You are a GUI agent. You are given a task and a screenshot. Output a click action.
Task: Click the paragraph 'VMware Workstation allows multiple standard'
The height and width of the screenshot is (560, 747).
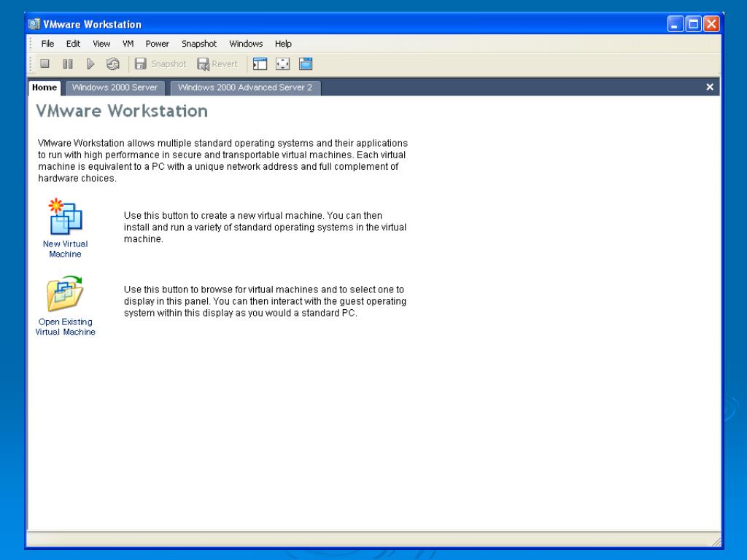(x=223, y=160)
